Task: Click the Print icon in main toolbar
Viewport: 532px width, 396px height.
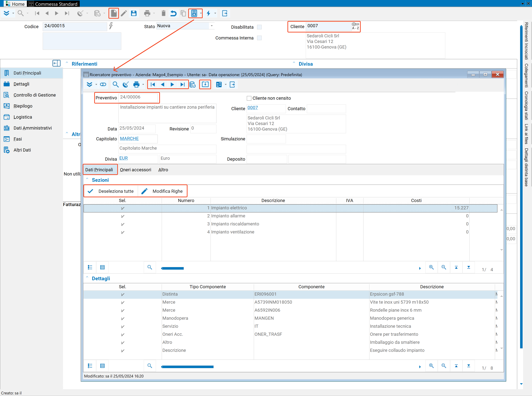Action: click(x=147, y=13)
